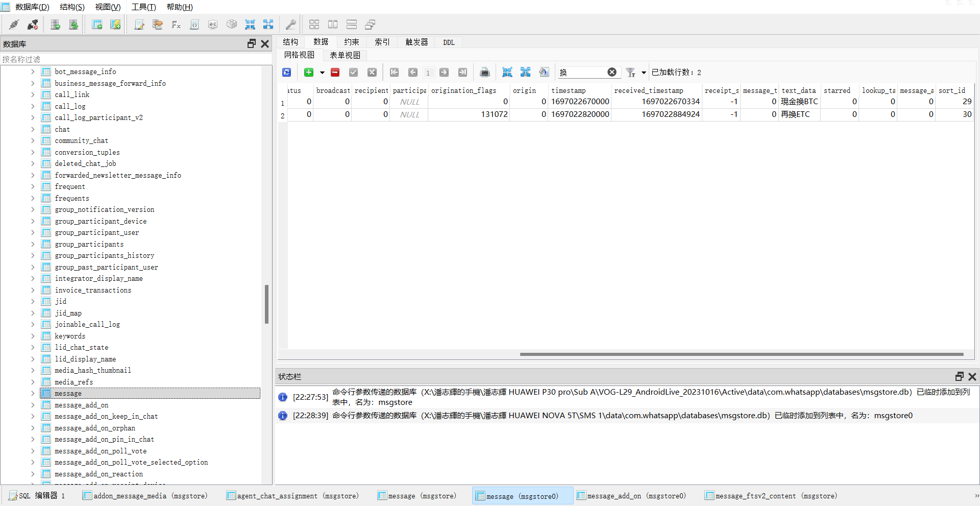Go to next data page
980x506 pixels.
pyautogui.click(x=444, y=73)
